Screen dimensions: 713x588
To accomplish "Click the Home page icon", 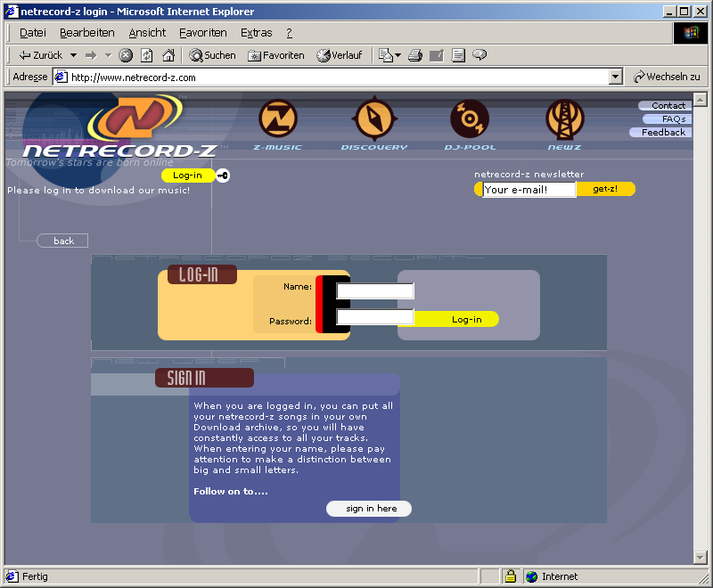I will (x=168, y=55).
